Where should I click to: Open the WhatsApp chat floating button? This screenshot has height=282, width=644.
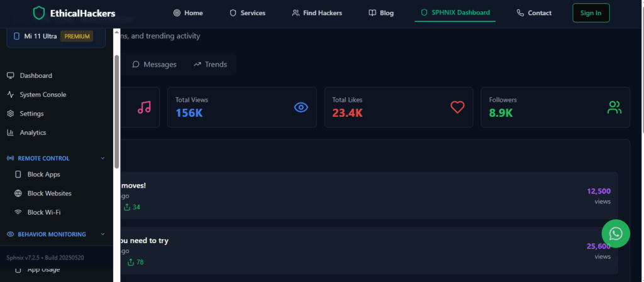coord(616,234)
